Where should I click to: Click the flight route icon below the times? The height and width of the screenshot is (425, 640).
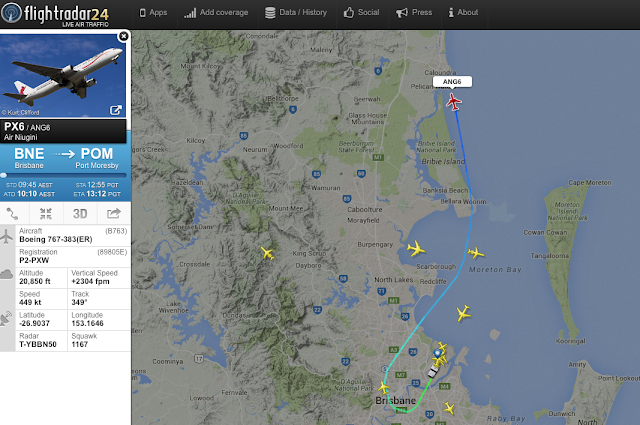(x=12, y=213)
